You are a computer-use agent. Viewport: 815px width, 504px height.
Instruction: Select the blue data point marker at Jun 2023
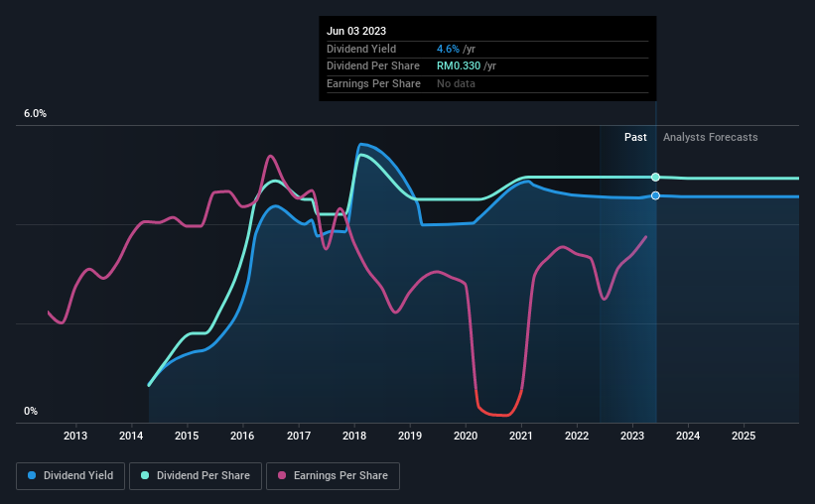(655, 195)
